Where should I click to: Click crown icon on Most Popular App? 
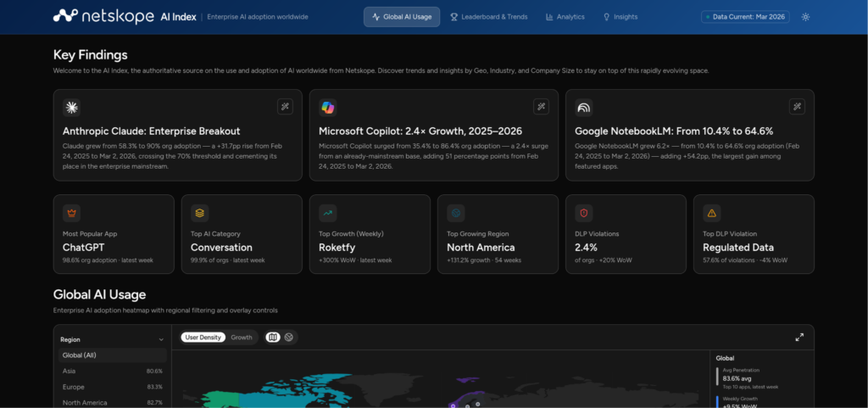point(71,213)
